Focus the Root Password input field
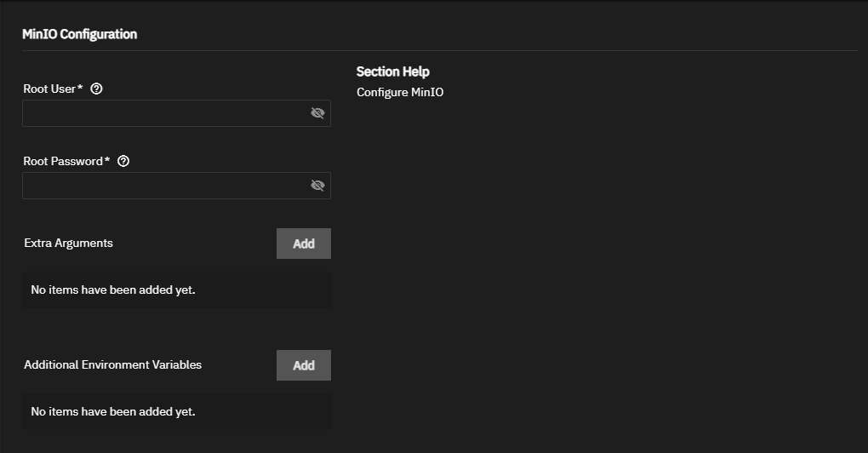The width and height of the screenshot is (868, 453). coord(177,186)
